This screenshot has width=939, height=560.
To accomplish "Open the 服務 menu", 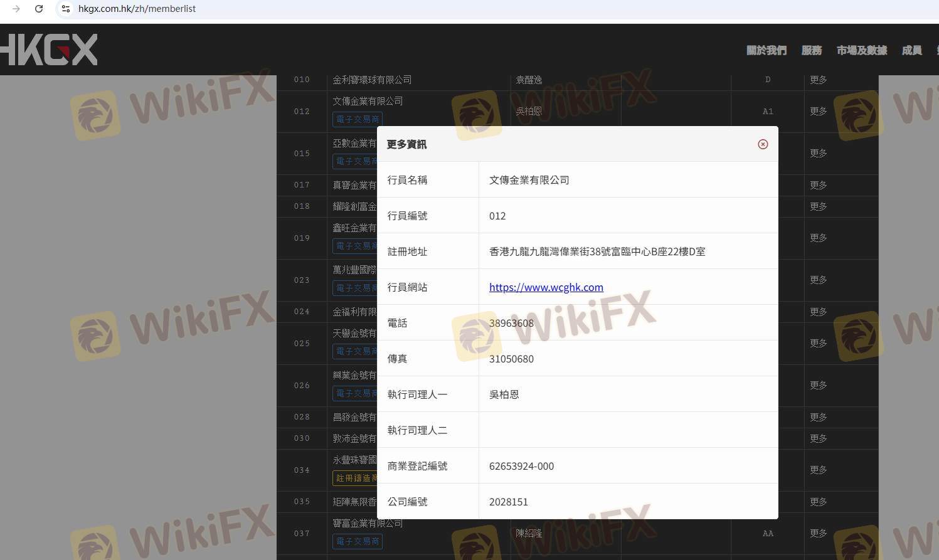I will [x=811, y=50].
